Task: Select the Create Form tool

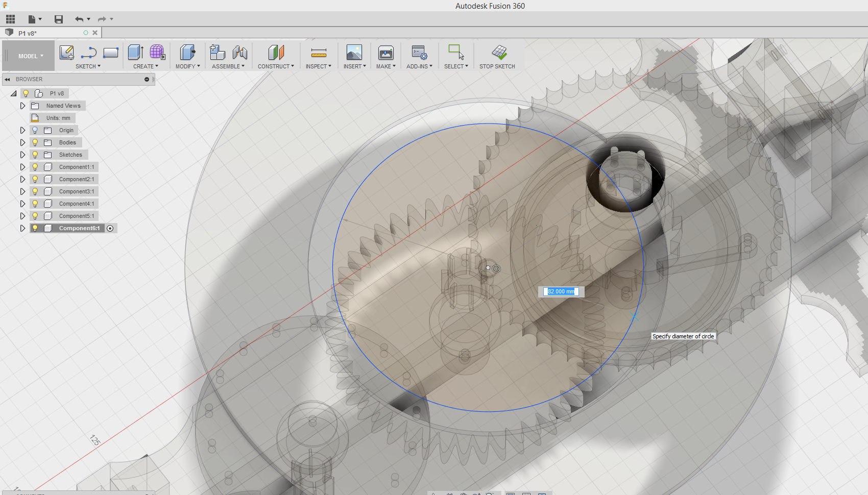Action: (157, 52)
